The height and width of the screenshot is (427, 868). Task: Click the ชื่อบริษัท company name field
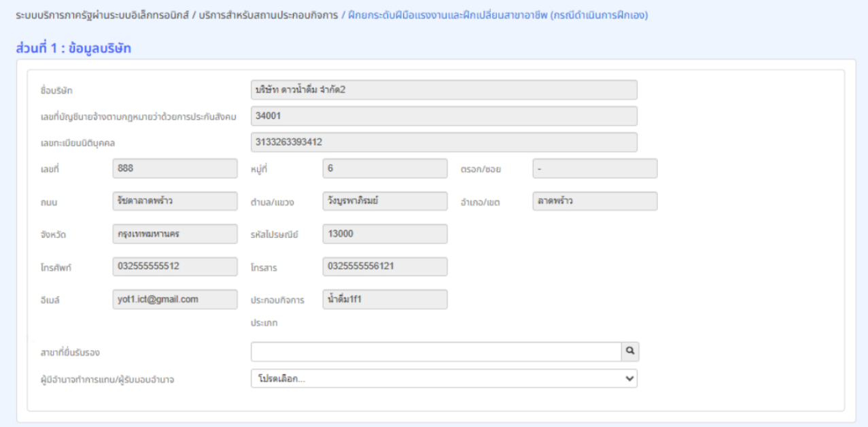(x=444, y=90)
